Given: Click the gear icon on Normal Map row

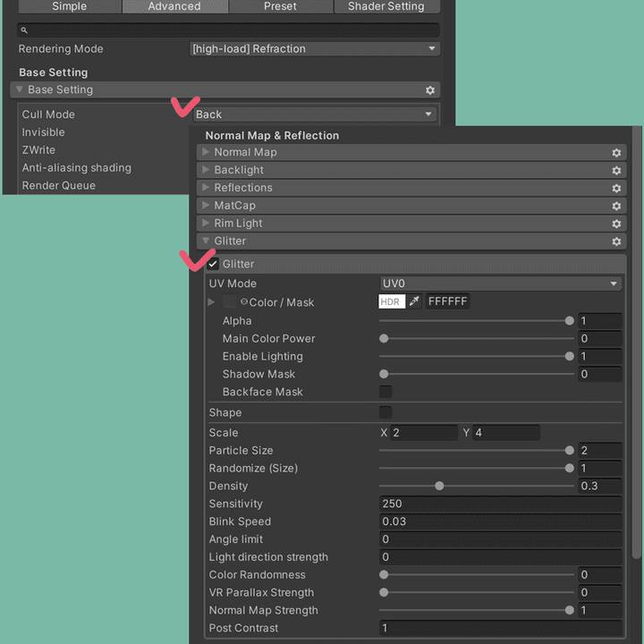Looking at the screenshot, I should pos(616,153).
